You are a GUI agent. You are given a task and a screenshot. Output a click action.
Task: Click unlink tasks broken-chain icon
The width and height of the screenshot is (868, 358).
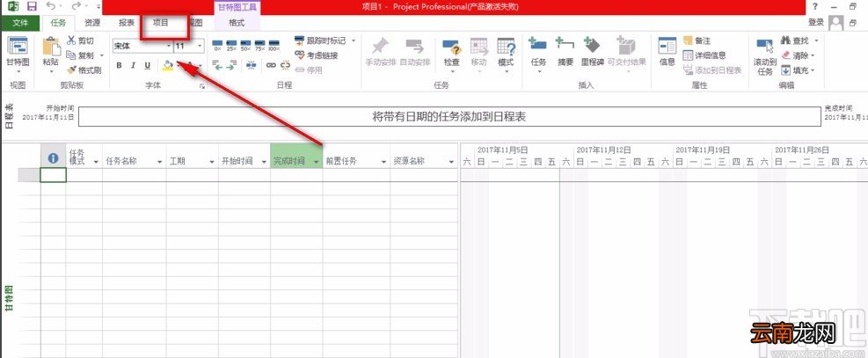(285, 65)
